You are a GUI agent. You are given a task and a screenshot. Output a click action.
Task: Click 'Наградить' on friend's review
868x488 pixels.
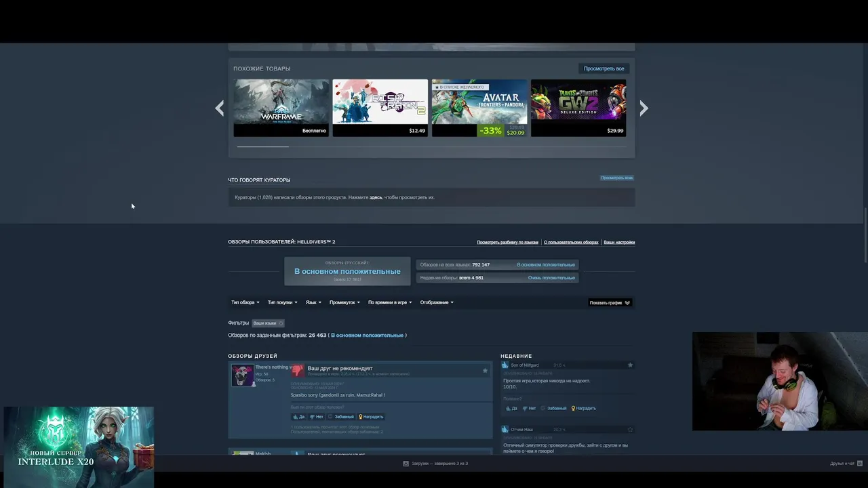click(x=371, y=417)
